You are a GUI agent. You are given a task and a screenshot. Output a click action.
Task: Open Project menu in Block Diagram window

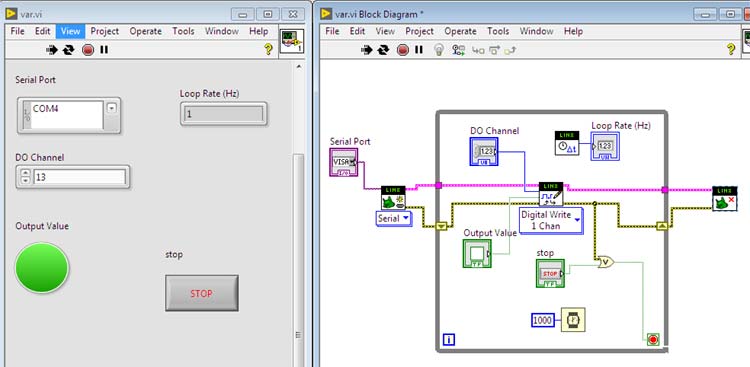click(x=419, y=31)
